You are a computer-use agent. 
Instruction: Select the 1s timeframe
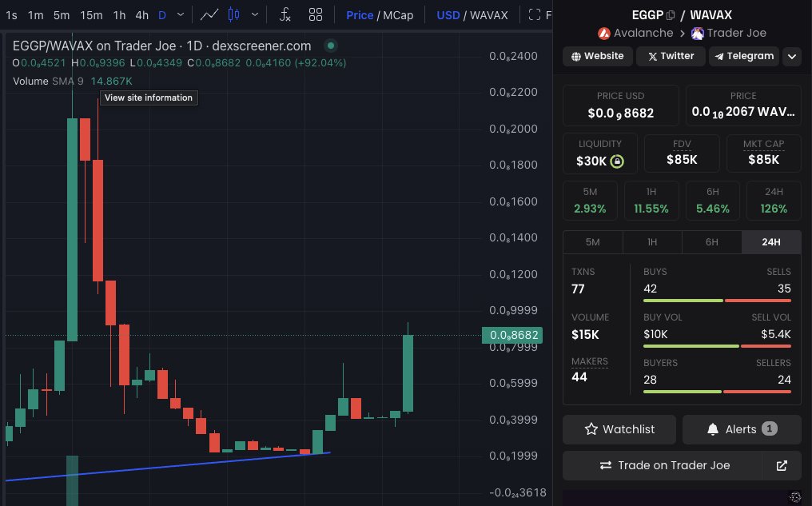(11, 15)
